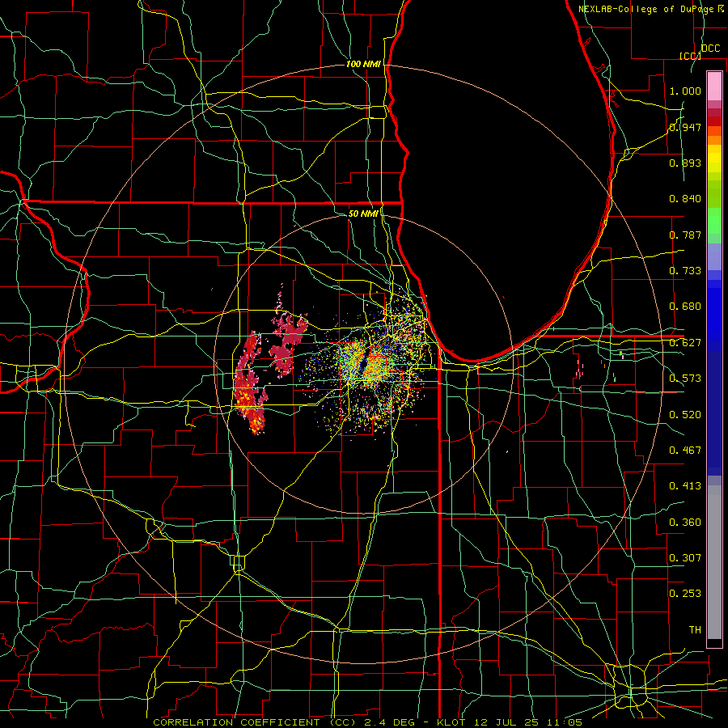Pick the light pink swatch beside 1.000
This screenshot has width=728, height=728.
tap(714, 87)
